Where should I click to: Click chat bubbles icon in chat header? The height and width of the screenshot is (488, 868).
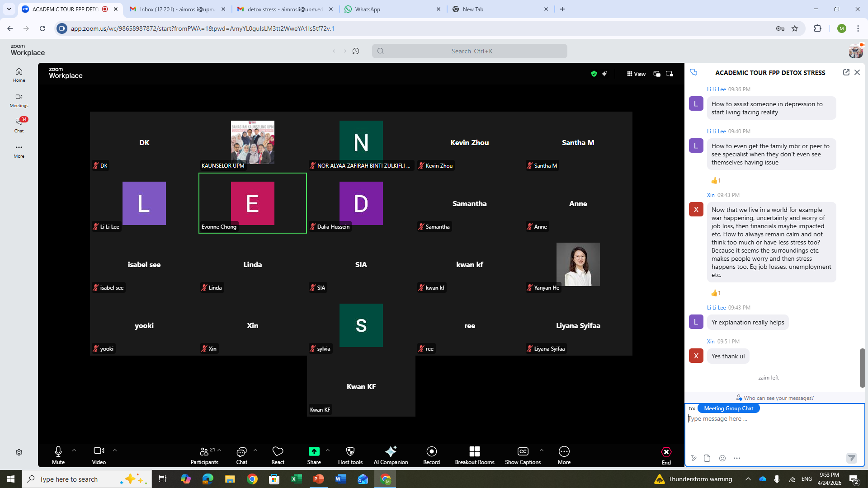point(693,72)
